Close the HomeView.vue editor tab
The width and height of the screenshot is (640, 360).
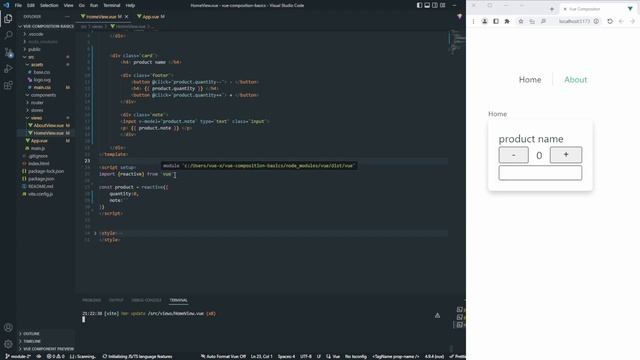127,17
